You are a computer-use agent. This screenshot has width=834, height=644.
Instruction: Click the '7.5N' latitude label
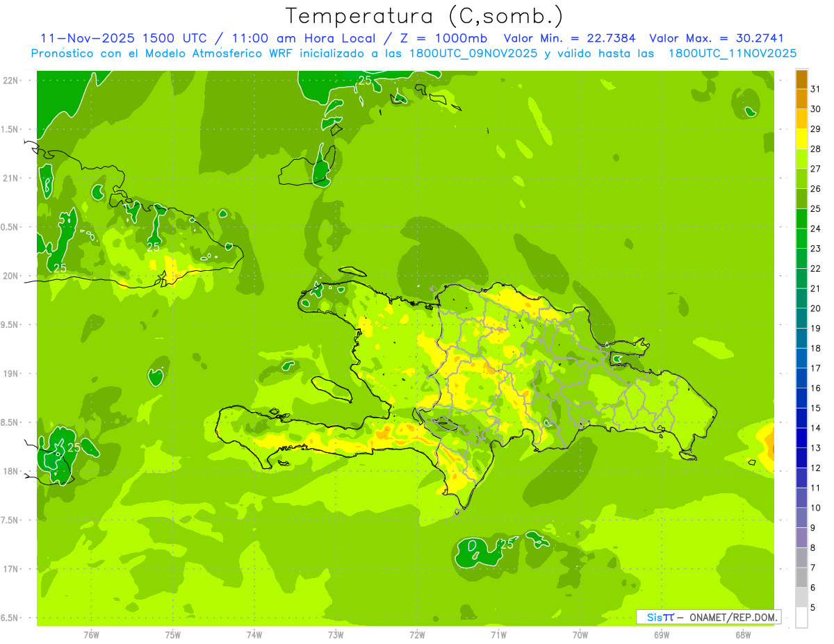[10, 520]
